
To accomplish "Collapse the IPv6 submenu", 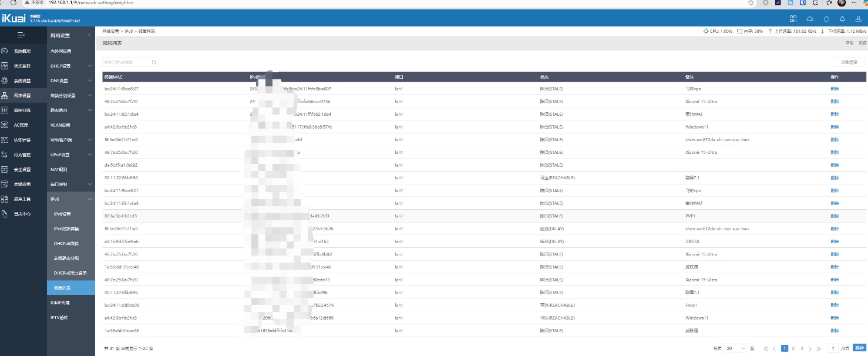I will click(90, 199).
